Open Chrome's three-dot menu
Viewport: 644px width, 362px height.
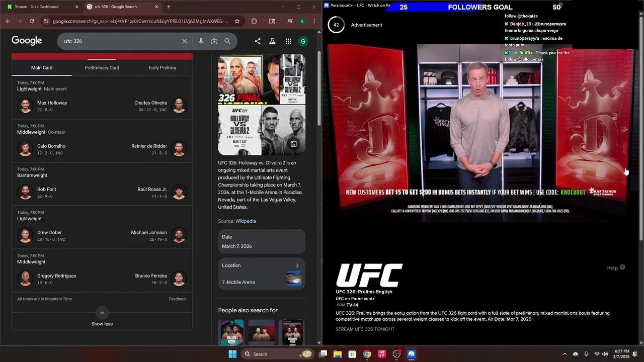pyautogui.click(x=314, y=21)
